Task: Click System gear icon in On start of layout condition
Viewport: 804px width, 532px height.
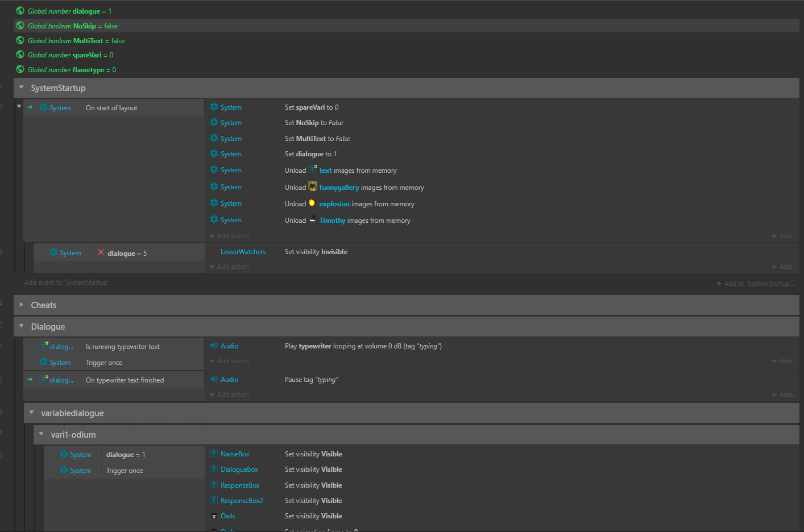Action: (43, 107)
